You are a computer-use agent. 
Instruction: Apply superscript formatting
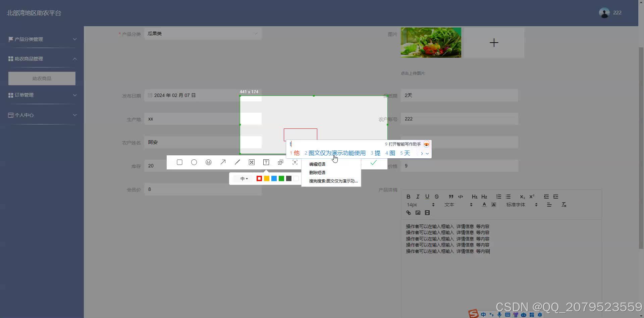tap(532, 197)
